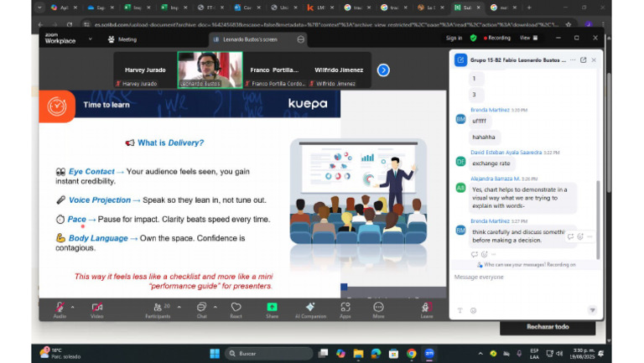Expand participants options arrow
This screenshot has width=644, height=363.
click(x=179, y=307)
